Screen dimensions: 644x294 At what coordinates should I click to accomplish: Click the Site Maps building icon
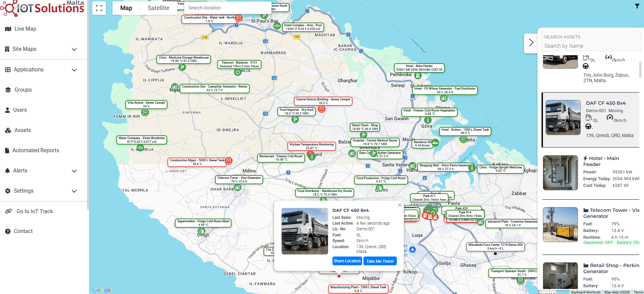click(7, 49)
